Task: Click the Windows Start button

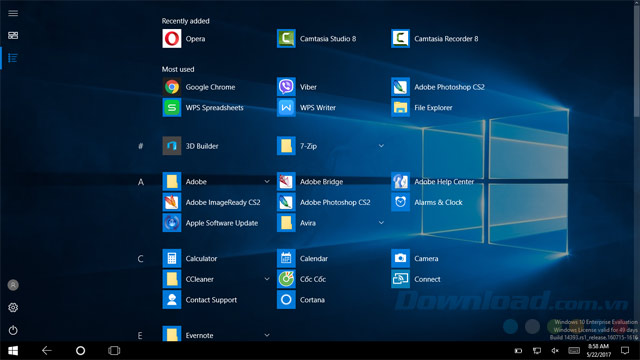Action: click(x=13, y=351)
